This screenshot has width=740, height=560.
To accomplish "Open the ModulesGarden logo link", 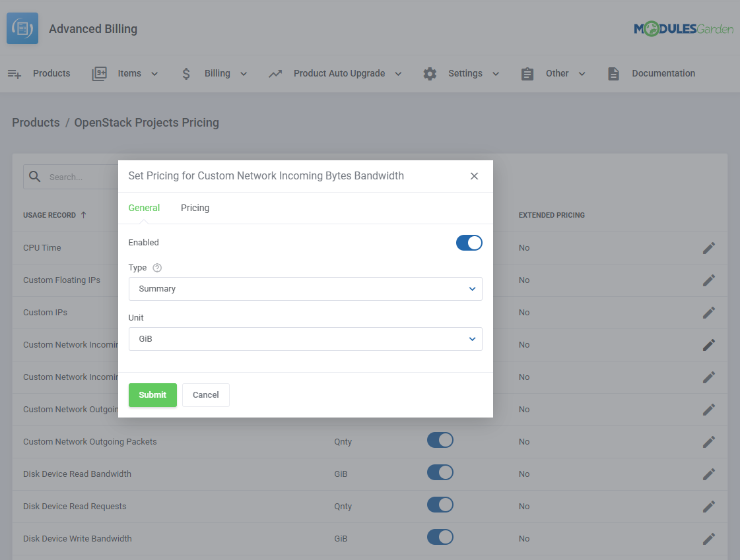I will pyautogui.click(x=683, y=29).
